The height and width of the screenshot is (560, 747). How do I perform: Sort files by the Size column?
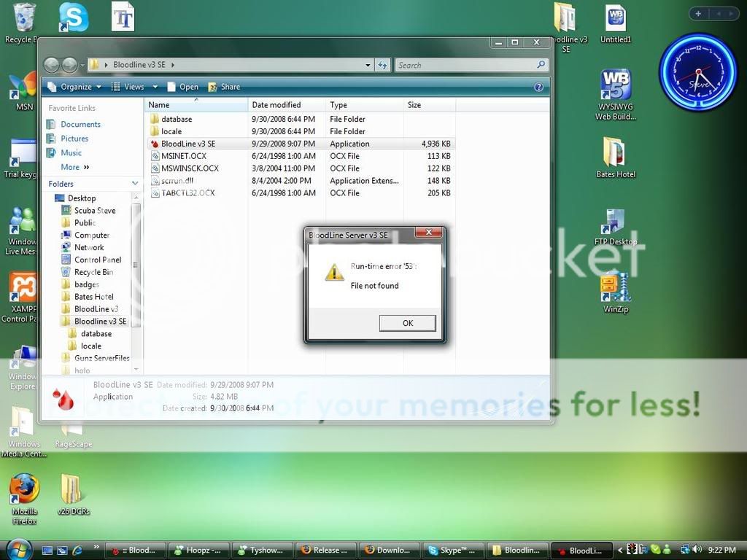[x=430, y=105]
